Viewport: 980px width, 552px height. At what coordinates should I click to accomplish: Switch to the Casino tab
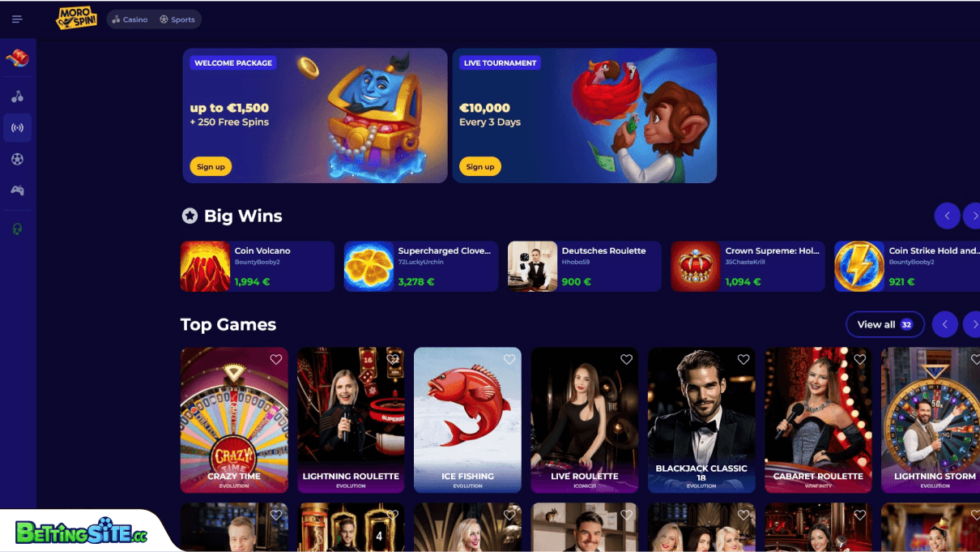click(x=130, y=19)
